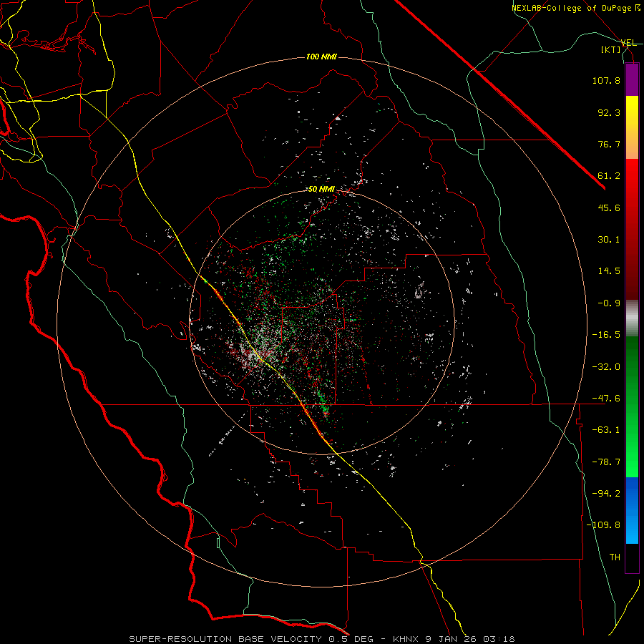Click the -16.5 velocity scale value
This screenshot has height=644, width=644.
coord(606,335)
